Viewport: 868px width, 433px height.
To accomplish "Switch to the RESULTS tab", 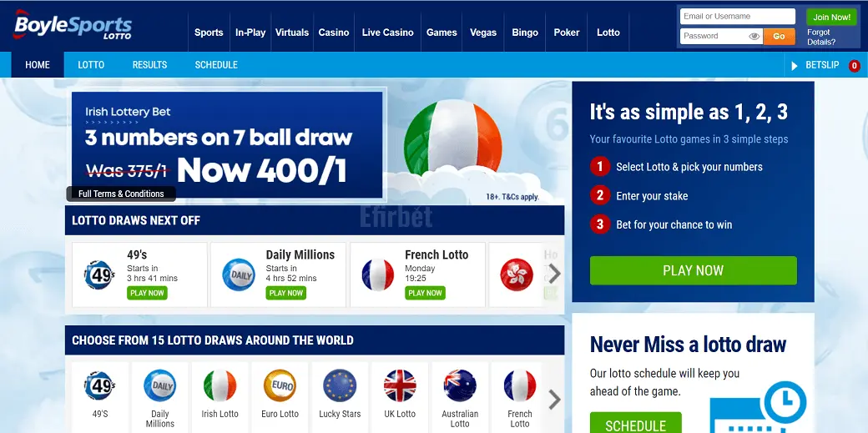I will tap(149, 65).
